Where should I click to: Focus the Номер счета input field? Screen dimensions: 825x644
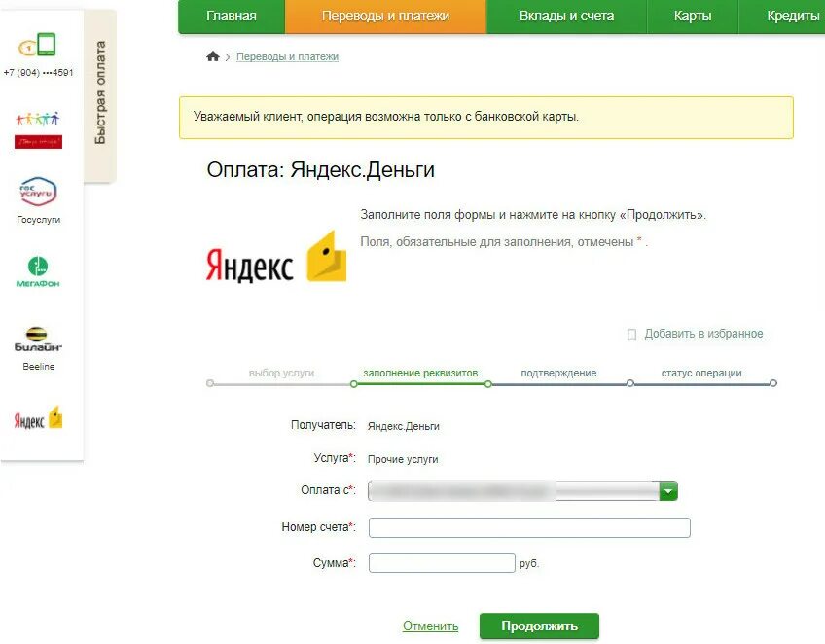click(x=529, y=527)
